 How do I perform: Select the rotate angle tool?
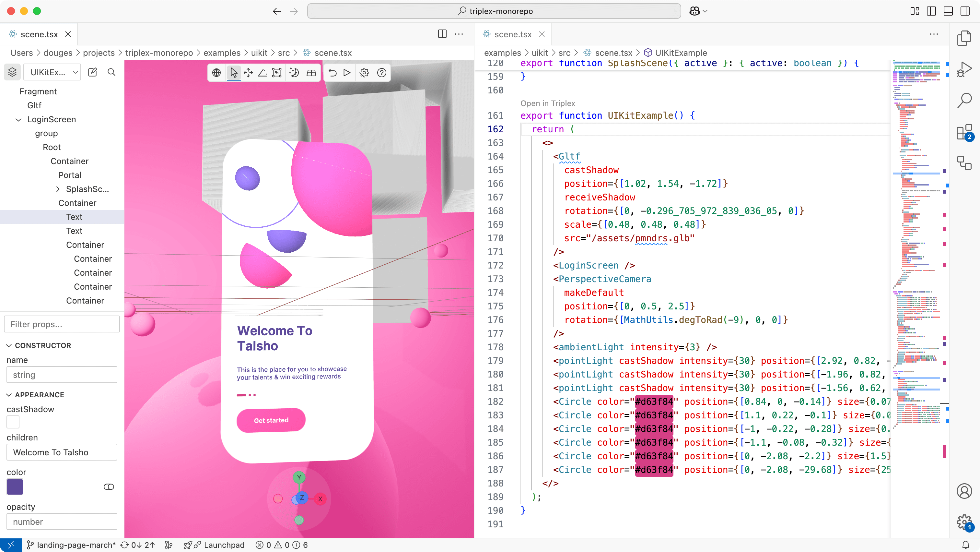tap(262, 73)
